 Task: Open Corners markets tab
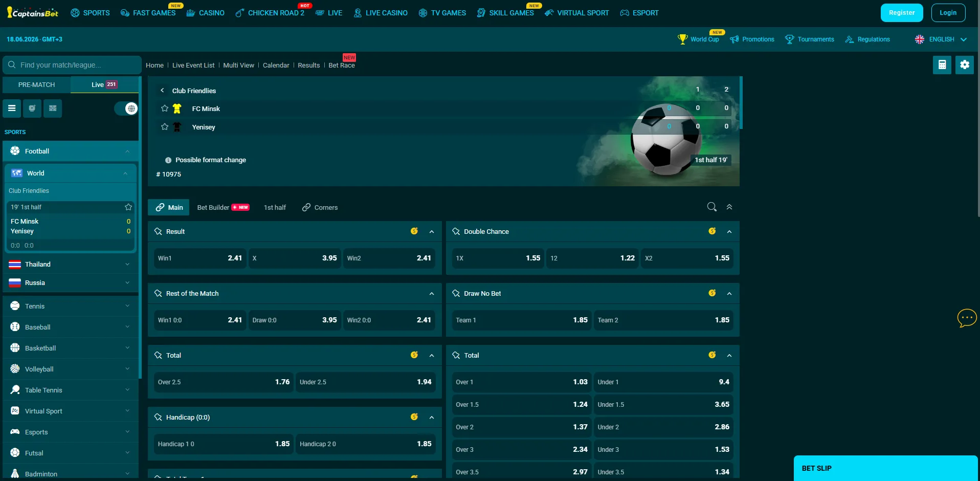(320, 207)
